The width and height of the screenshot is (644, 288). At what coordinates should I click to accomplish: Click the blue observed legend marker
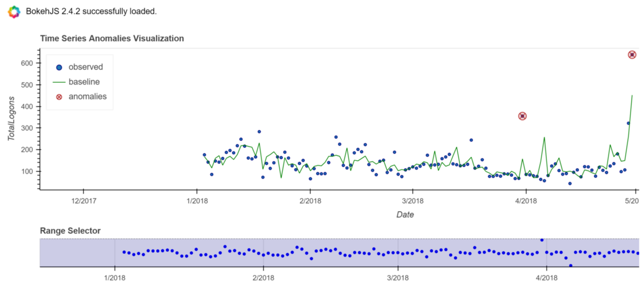pyautogui.click(x=59, y=67)
